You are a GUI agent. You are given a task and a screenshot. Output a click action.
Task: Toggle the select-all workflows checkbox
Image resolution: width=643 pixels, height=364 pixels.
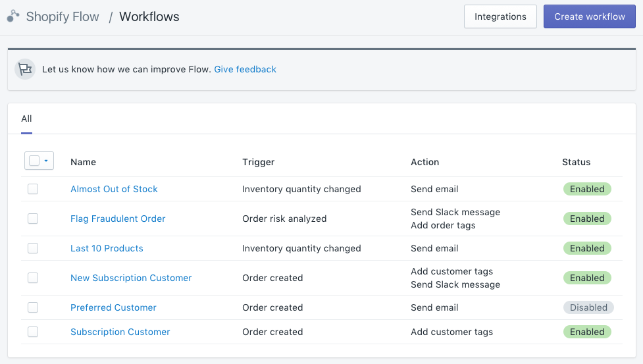tap(34, 161)
